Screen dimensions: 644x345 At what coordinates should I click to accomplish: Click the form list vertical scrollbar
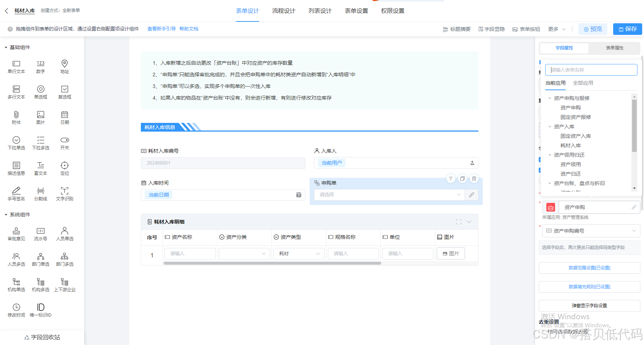[635, 126]
